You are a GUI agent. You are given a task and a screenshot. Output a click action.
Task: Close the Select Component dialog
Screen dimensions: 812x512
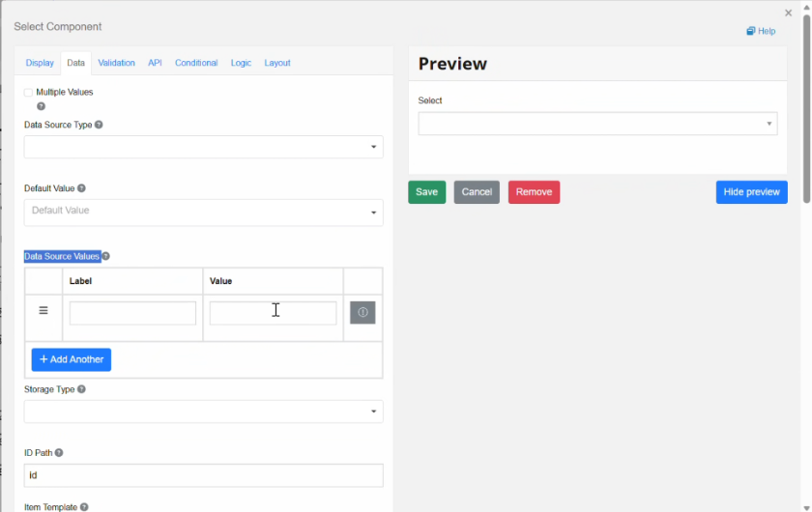point(788,13)
